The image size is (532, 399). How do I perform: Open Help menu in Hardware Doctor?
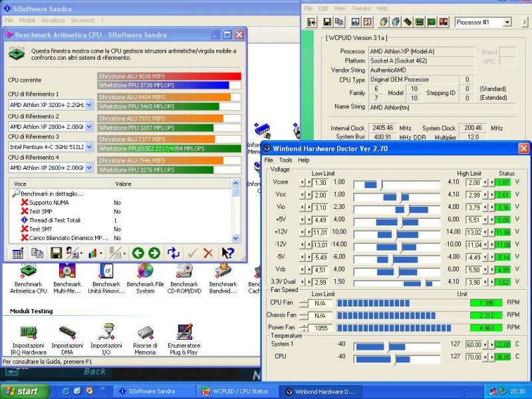tap(304, 160)
